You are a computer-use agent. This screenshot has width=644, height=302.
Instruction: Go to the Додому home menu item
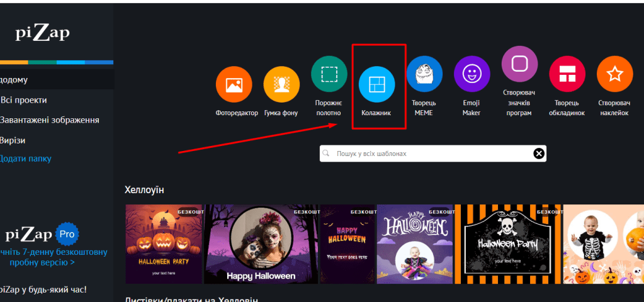click(15, 80)
